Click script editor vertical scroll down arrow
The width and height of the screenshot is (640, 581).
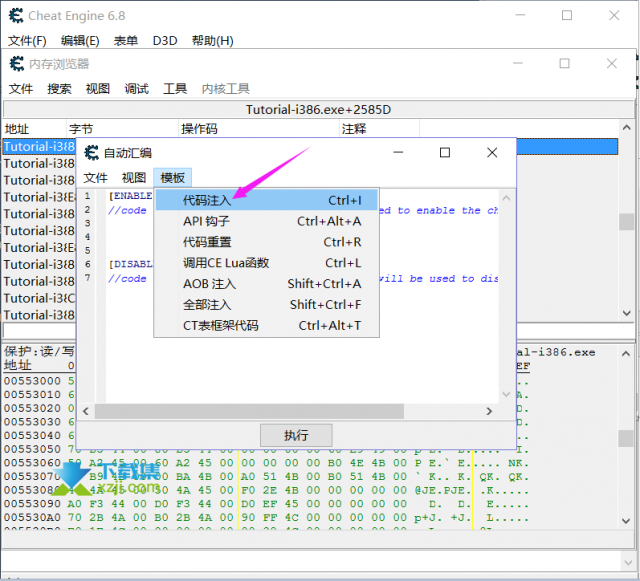(507, 394)
